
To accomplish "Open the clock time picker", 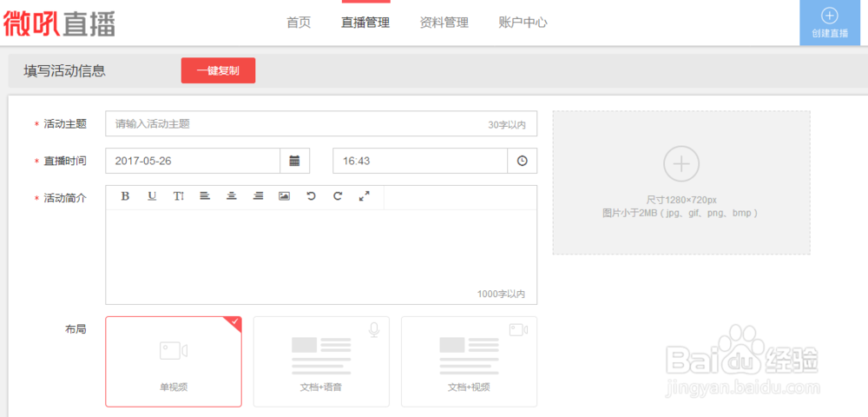I will tap(522, 161).
